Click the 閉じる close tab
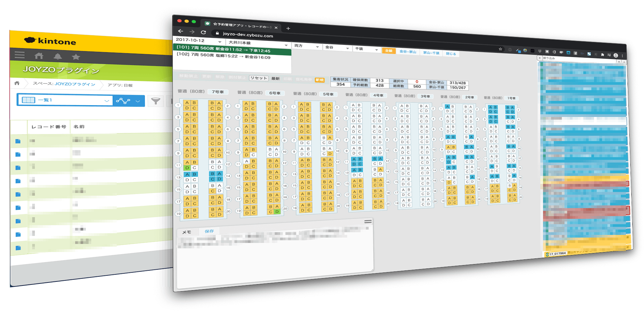644x317 pixels. (x=451, y=54)
